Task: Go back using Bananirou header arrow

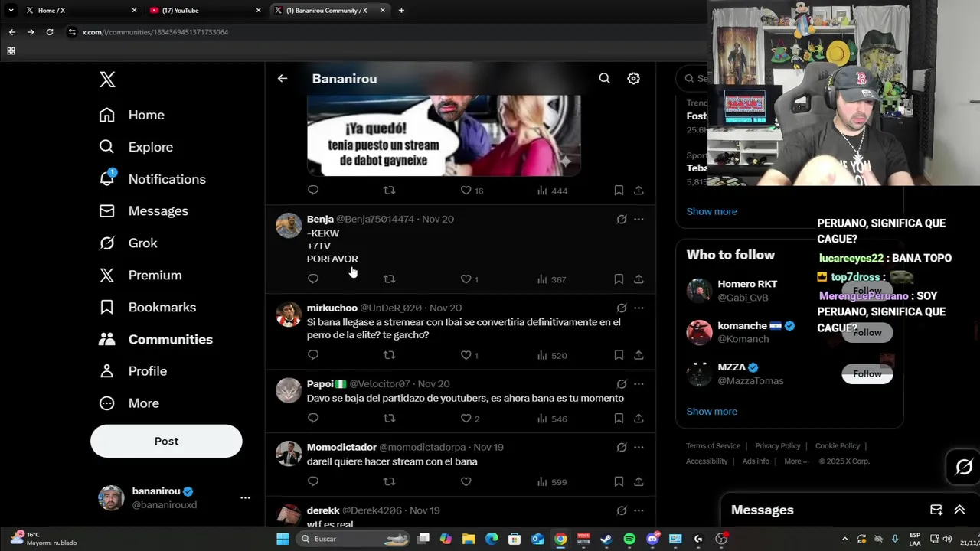Action: coord(283,78)
